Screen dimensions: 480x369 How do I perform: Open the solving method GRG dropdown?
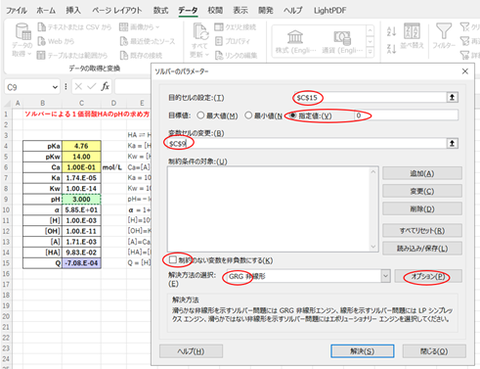tap(385, 276)
